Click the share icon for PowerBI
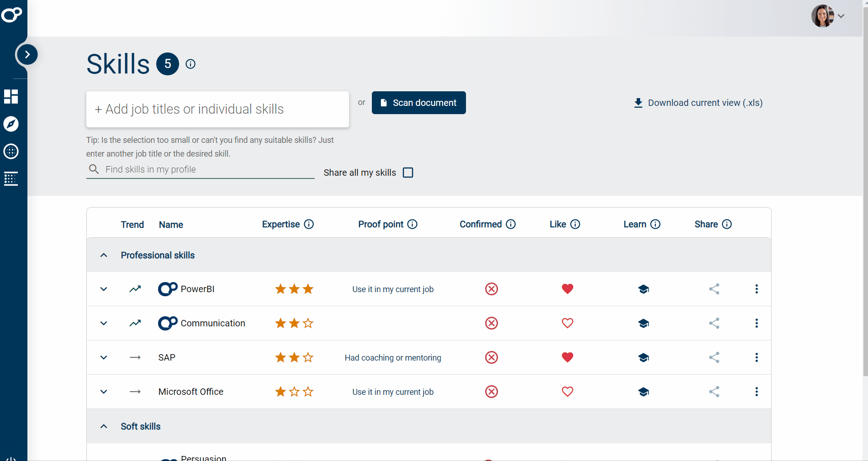868x461 pixels. 714,289
